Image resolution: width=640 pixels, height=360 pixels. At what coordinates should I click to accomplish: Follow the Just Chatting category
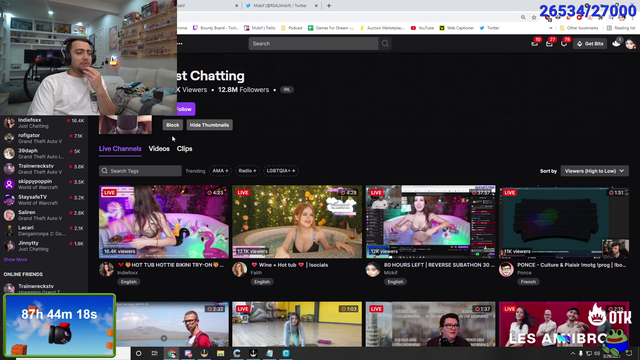tap(186, 109)
